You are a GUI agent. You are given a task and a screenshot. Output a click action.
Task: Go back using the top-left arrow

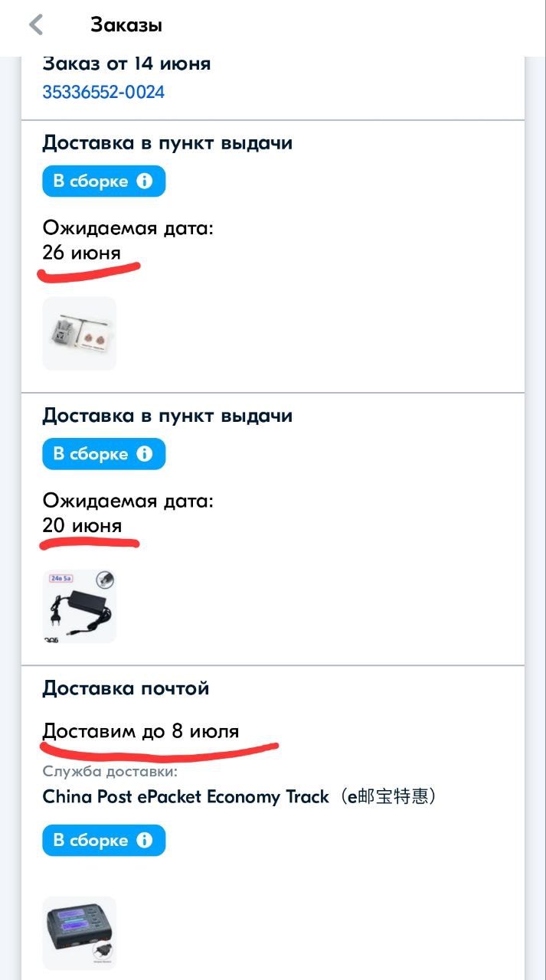35,24
